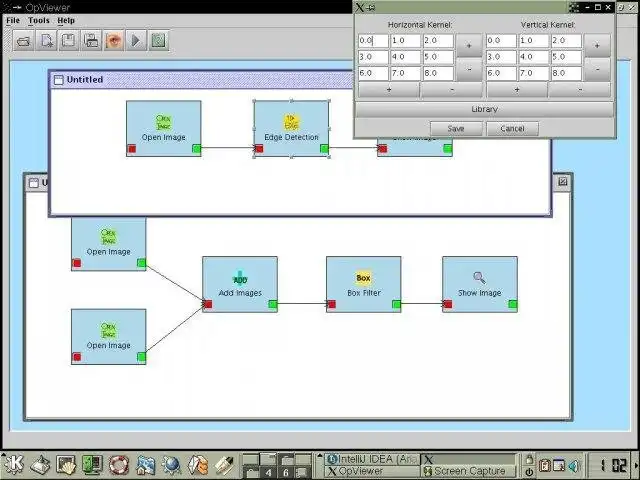Click minus button below Vertical Kernel grid
The image size is (640, 480).
(580, 89)
